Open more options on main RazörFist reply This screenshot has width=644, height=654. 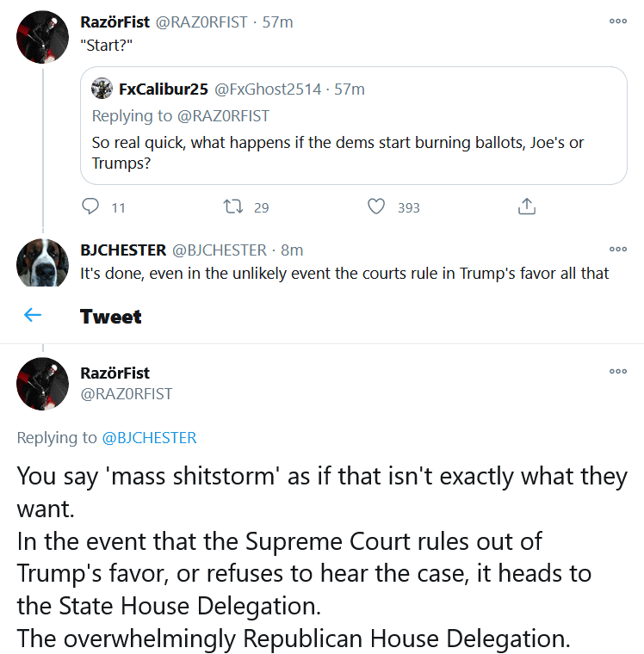[618, 371]
